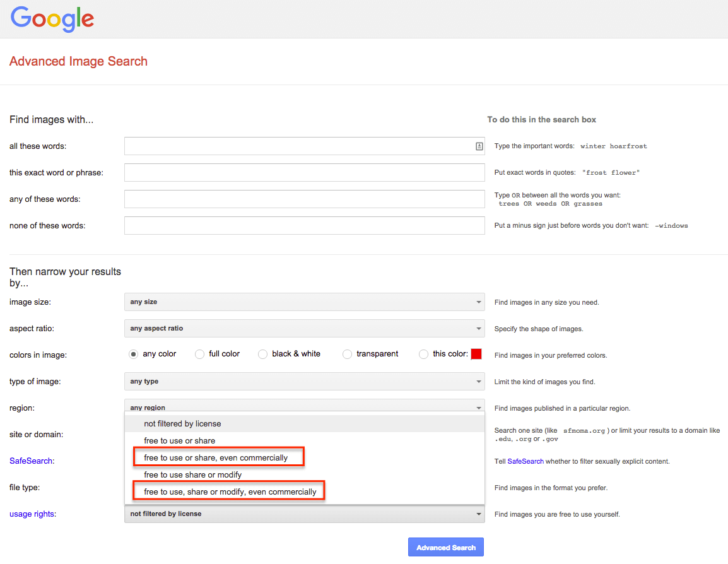Click 'To do this in the search box' heading
Image resolution: width=728 pixels, height=564 pixels.
click(541, 120)
